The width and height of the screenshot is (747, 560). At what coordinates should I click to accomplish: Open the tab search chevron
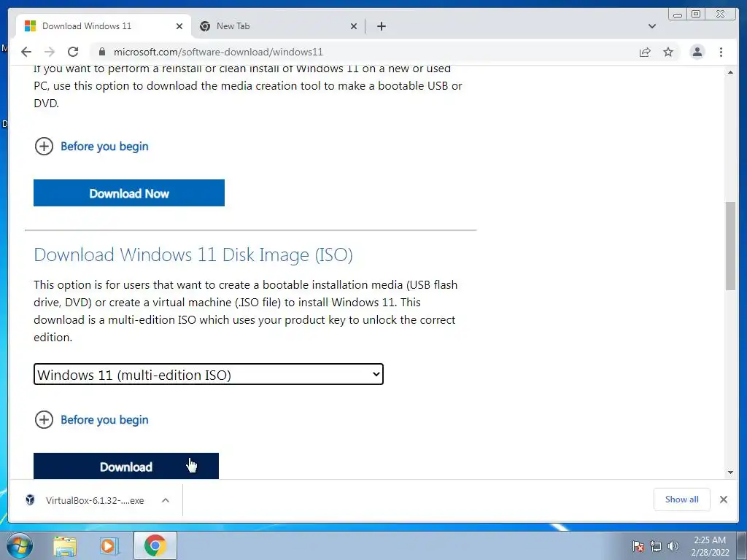point(652,26)
